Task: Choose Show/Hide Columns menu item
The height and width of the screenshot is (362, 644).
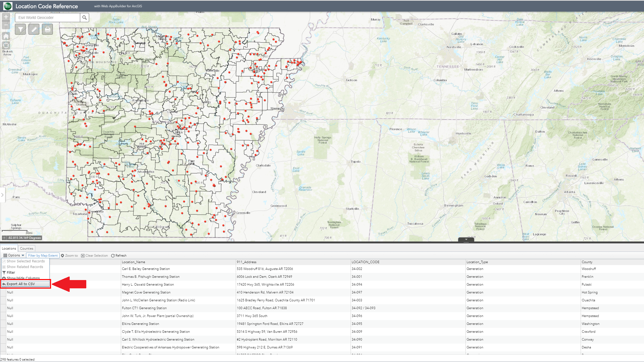Action: coord(25,278)
